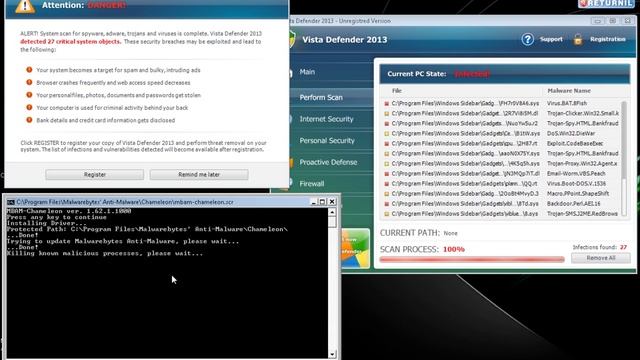Click the Infections found count 27

click(x=623, y=247)
